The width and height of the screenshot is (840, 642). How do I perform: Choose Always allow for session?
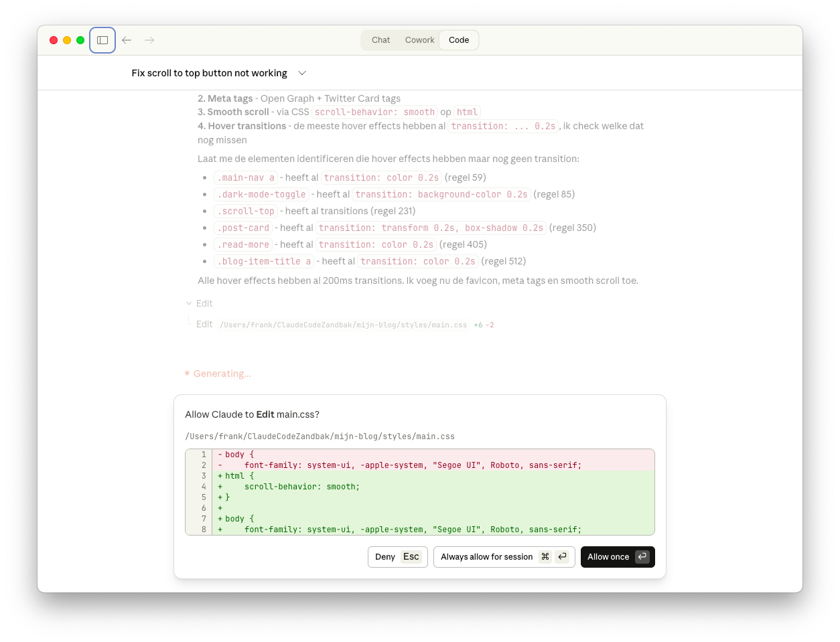point(504,557)
